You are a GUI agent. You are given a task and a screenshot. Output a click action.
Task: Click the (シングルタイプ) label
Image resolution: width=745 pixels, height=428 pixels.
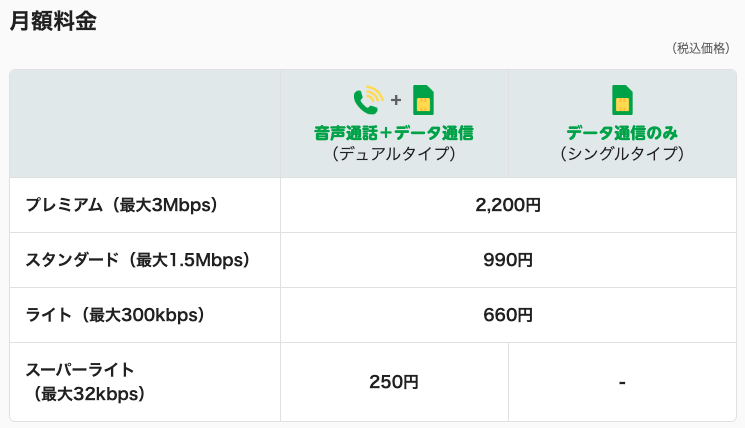pyautogui.click(x=622, y=154)
